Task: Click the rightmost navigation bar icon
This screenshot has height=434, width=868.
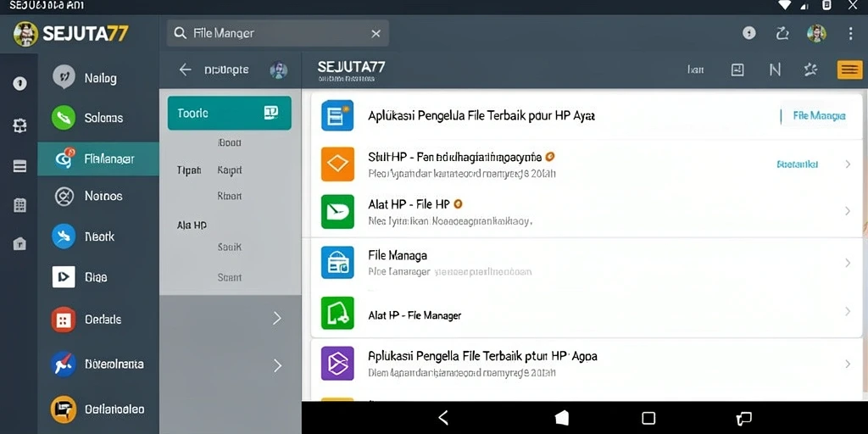Action: pos(744,418)
